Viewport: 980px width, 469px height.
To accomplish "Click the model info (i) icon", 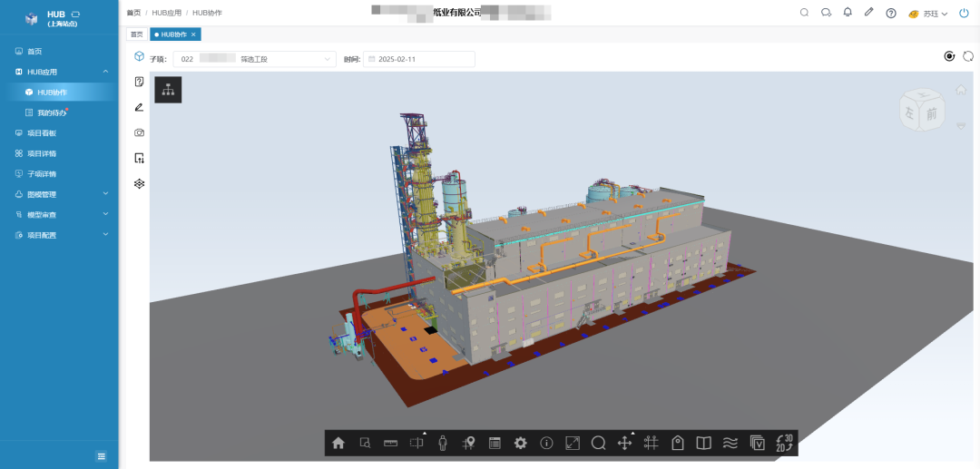I will point(546,444).
